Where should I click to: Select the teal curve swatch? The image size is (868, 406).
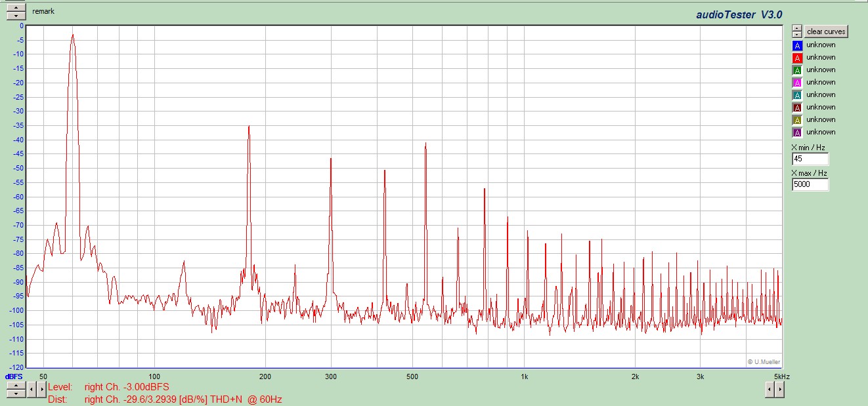[797, 95]
